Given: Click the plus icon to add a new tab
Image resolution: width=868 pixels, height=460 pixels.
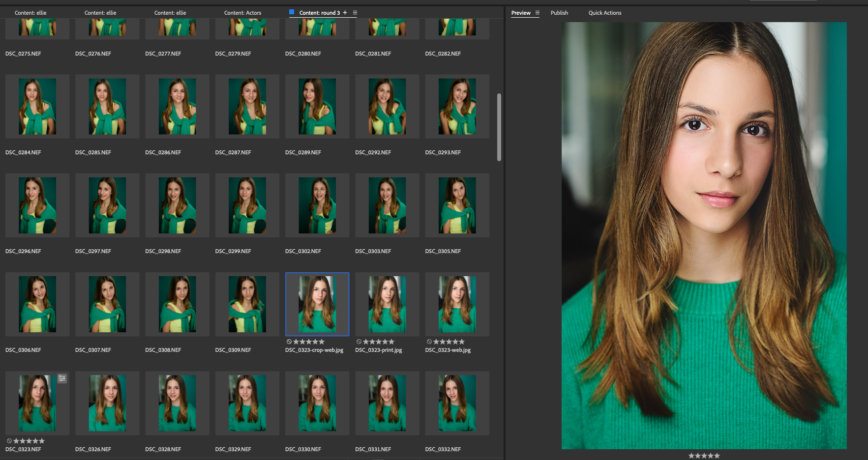Looking at the screenshot, I should coord(345,12).
